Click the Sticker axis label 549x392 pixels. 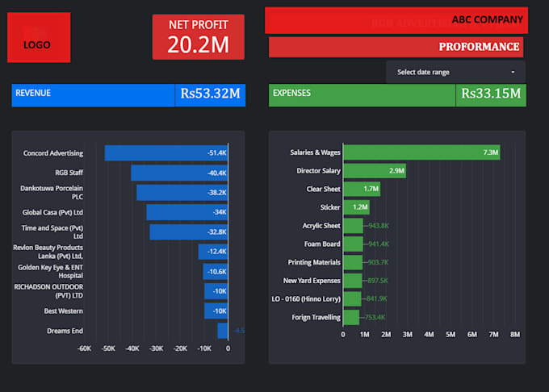330,207
